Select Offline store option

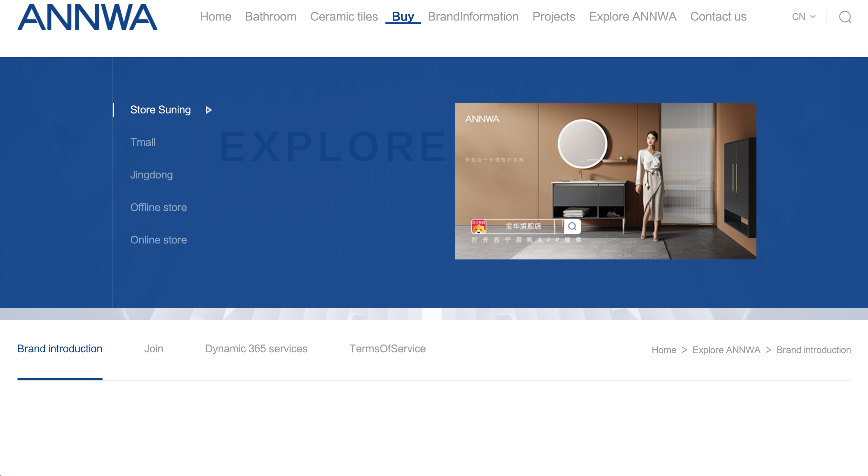click(x=158, y=207)
